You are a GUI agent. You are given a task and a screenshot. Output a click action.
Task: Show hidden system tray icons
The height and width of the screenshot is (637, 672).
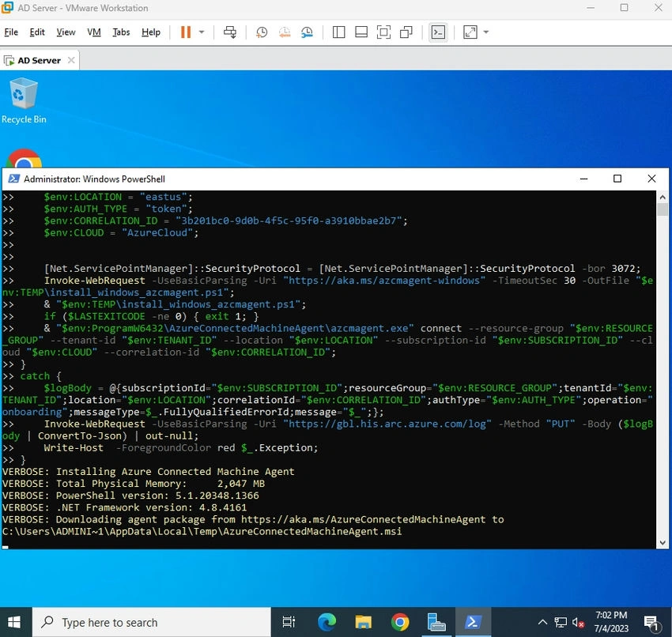(542, 622)
